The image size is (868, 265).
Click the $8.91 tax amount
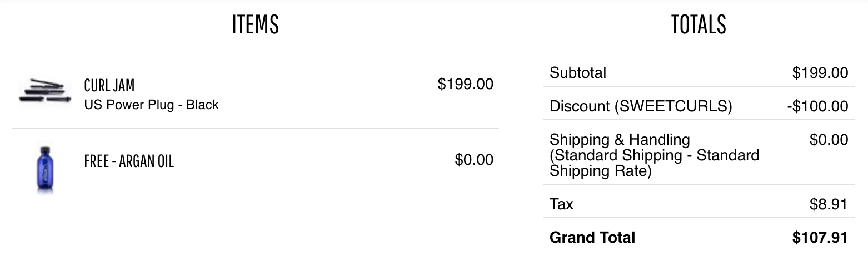(x=829, y=204)
